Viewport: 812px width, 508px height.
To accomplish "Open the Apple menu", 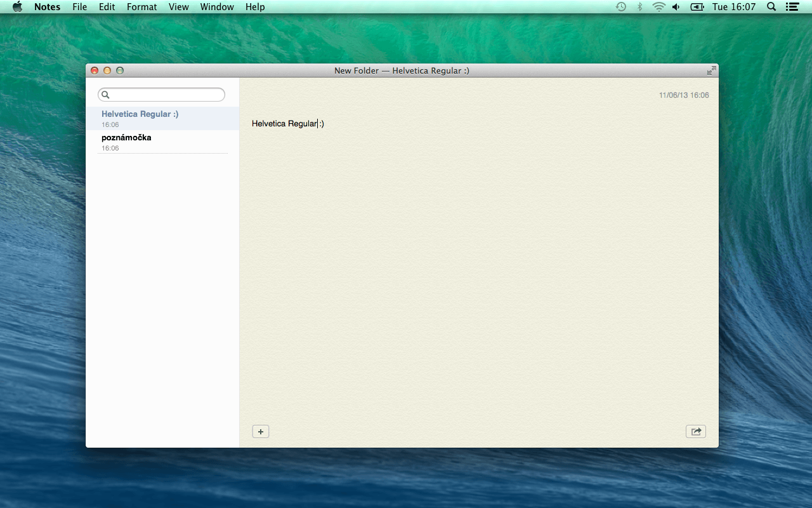I will 17,7.
